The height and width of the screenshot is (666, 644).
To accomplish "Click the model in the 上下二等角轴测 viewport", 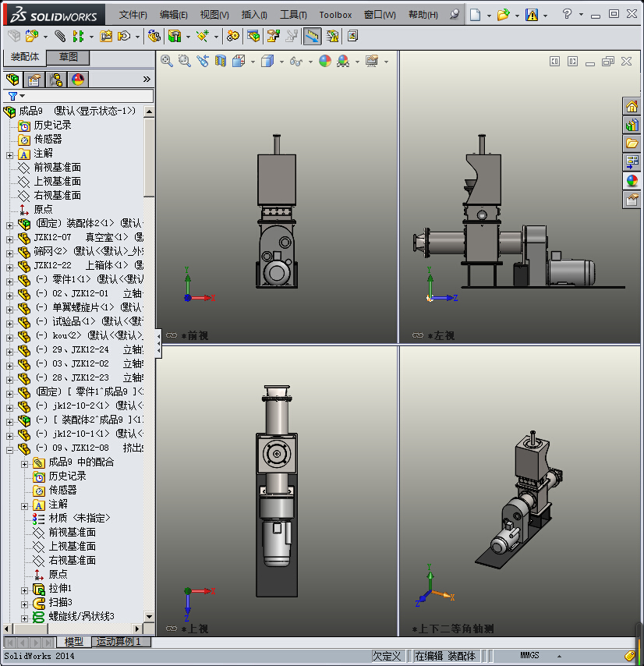I will click(519, 499).
